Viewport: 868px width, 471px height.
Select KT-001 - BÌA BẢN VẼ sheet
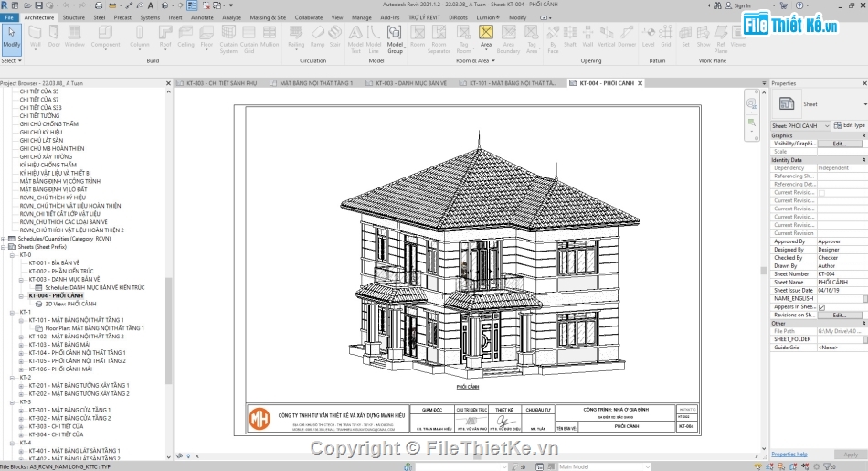click(x=54, y=263)
